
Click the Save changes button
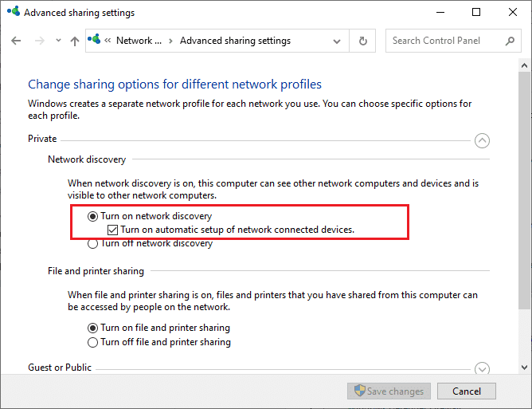[x=389, y=391]
